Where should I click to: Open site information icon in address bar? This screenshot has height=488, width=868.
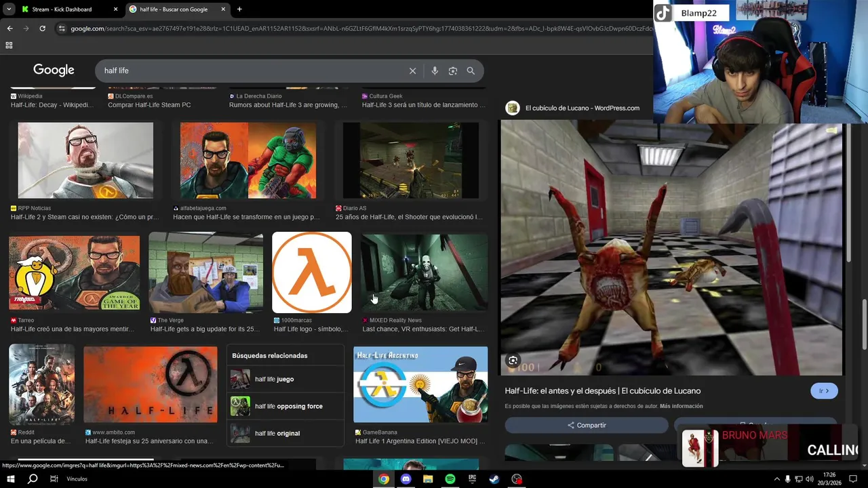point(62,28)
